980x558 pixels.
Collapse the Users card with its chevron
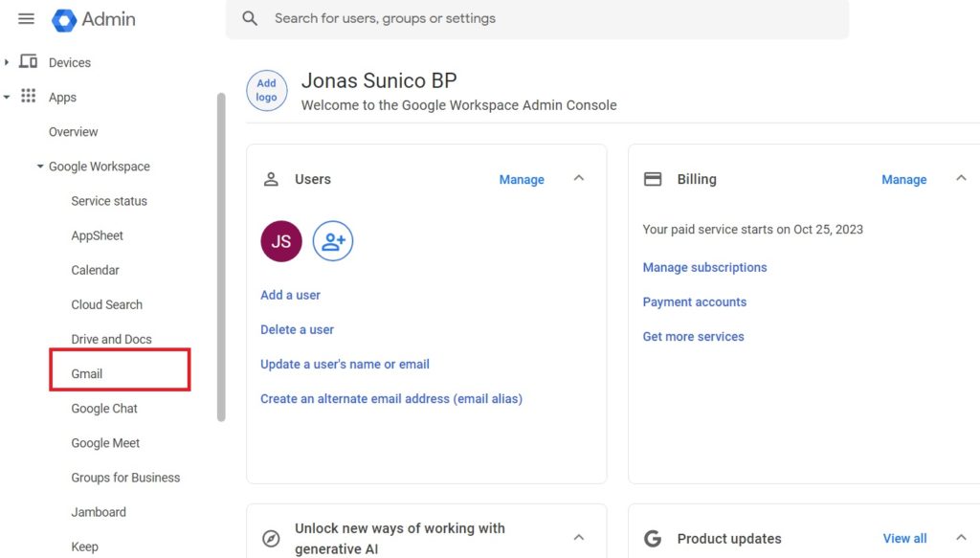pos(578,178)
